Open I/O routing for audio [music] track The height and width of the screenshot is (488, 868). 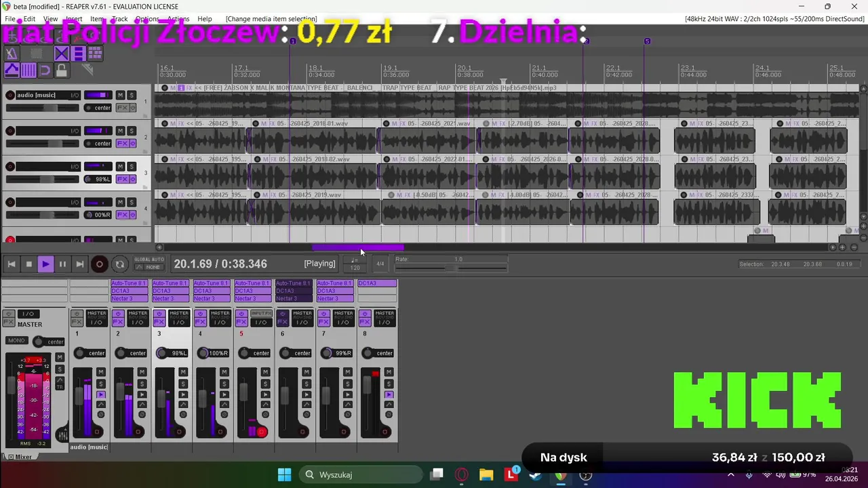[x=75, y=95]
